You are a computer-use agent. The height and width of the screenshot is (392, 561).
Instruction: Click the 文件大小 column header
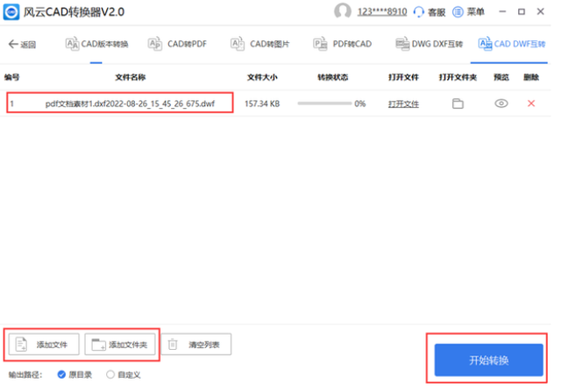pyautogui.click(x=262, y=77)
